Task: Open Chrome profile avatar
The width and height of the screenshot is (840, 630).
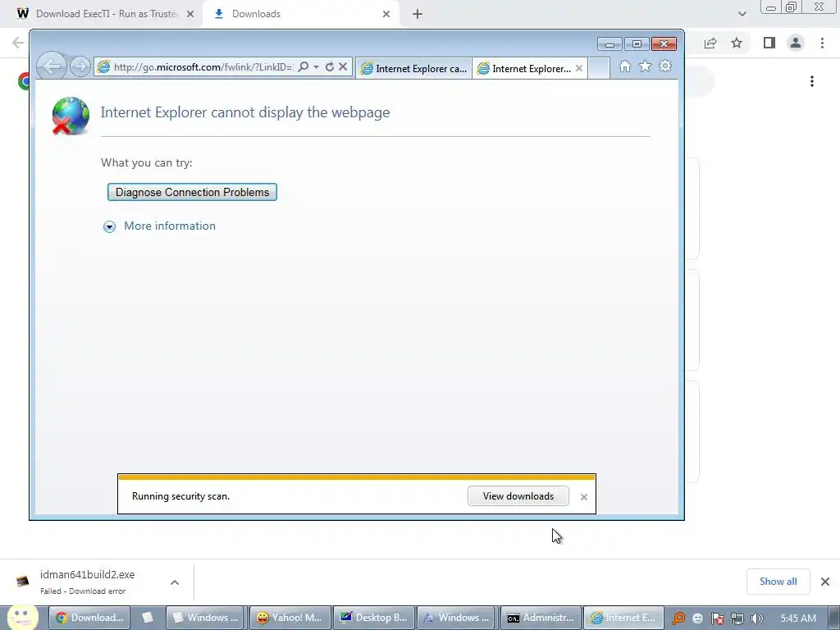Action: (x=796, y=43)
